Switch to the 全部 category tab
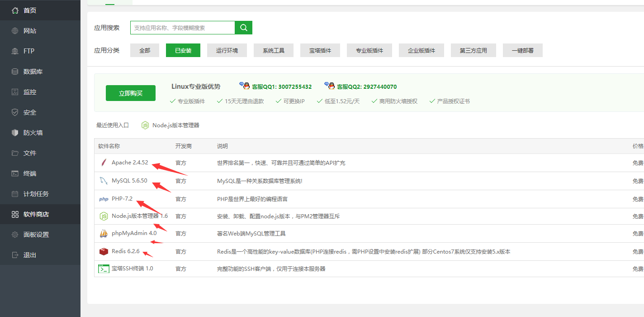The width and height of the screenshot is (644, 317). coord(145,50)
